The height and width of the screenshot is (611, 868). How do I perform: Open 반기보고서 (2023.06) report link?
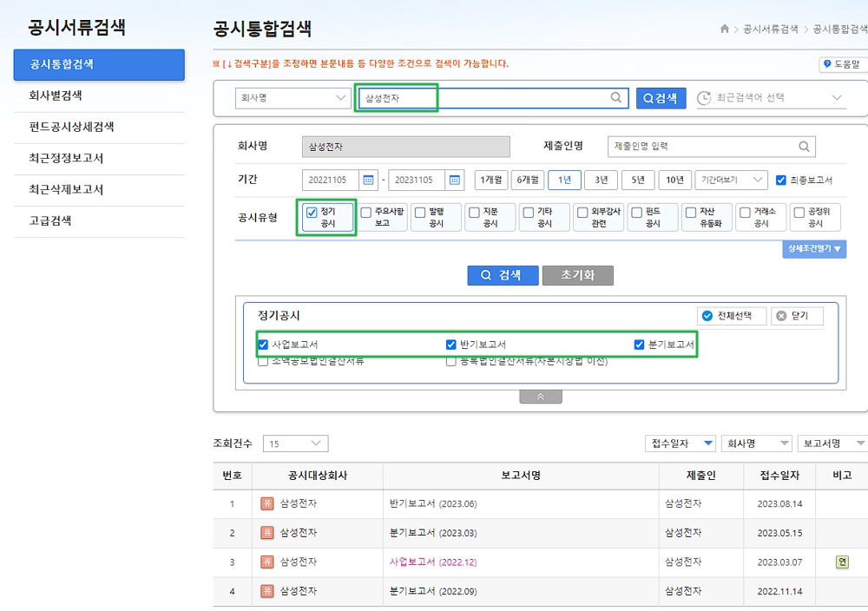[433, 503]
